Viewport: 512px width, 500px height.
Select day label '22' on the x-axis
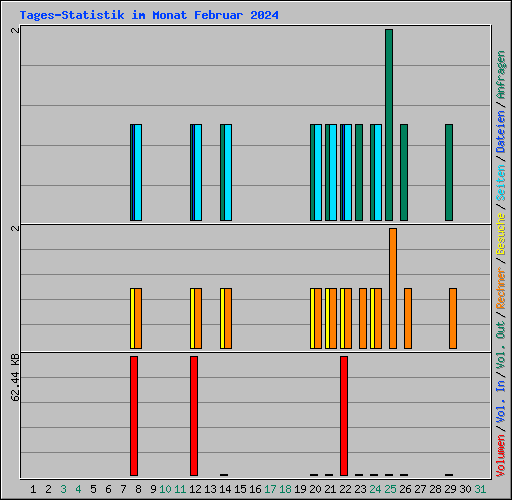(345, 489)
